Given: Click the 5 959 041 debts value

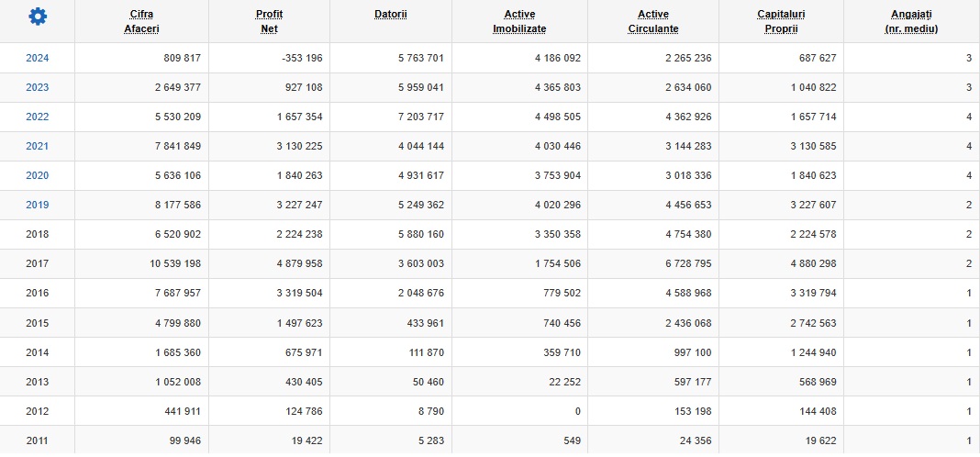Looking at the screenshot, I should (x=420, y=87).
